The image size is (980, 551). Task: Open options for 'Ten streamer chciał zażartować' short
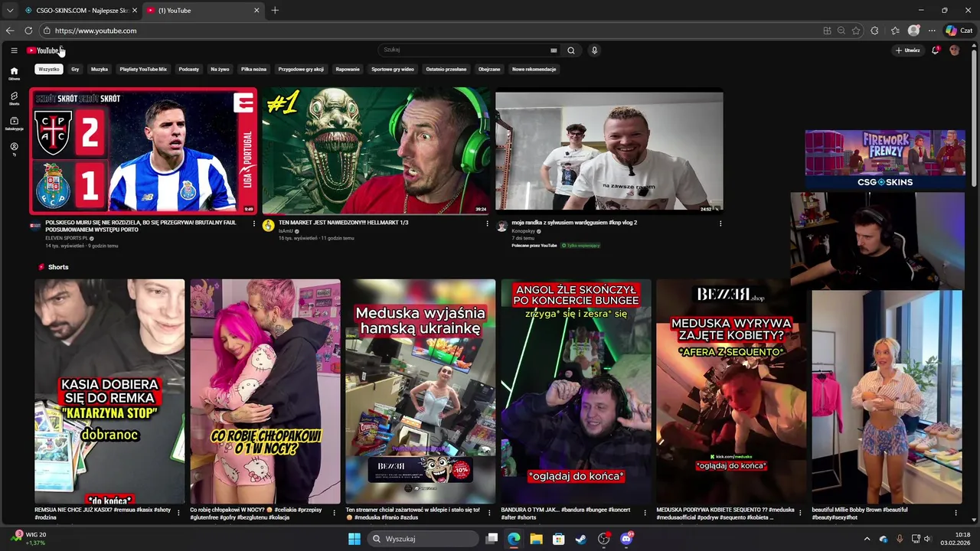[x=490, y=513]
